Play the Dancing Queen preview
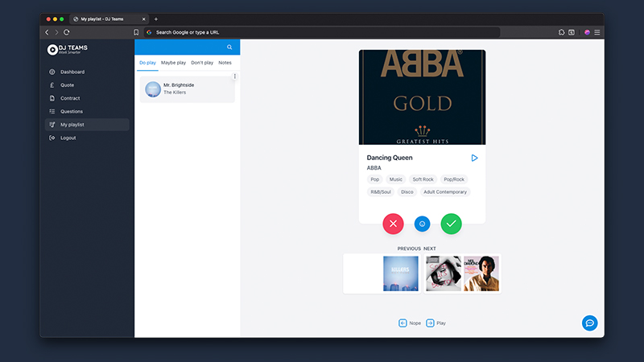This screenshot has width=644, height=362. 475,158
